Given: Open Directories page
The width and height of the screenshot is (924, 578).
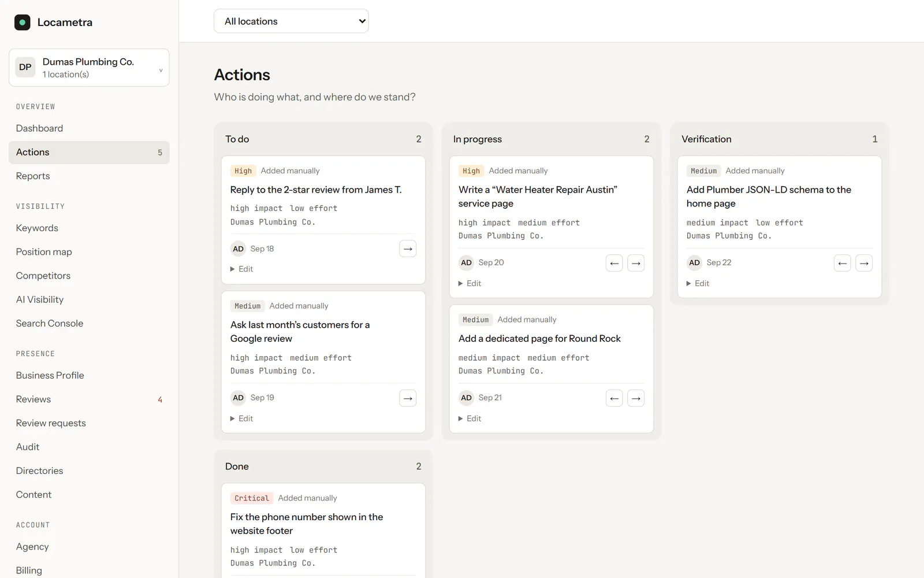Looking at the screenshot, I should click(89, 471).
